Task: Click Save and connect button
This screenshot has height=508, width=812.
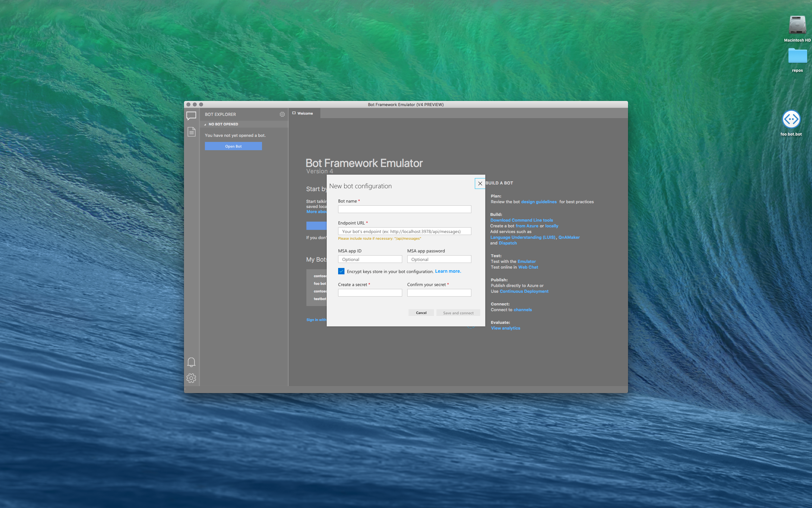Action: coord(458,313)
